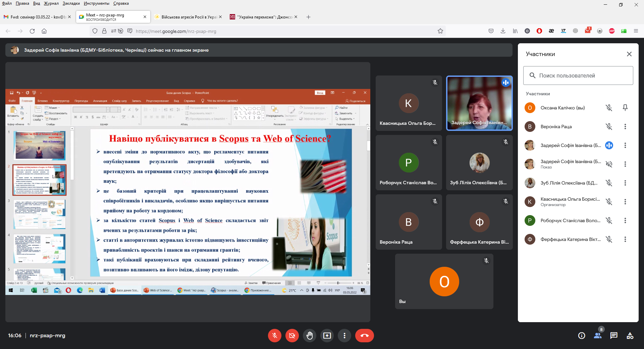
Task: Select Вероніка Раца participant tile
Action: point(409,222)
